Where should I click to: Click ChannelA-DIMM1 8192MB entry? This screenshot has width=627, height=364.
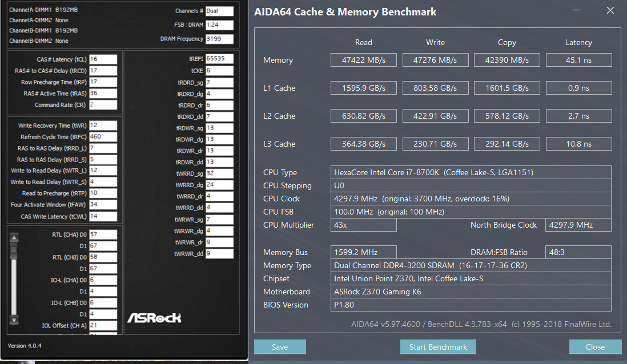click(43, 10)
